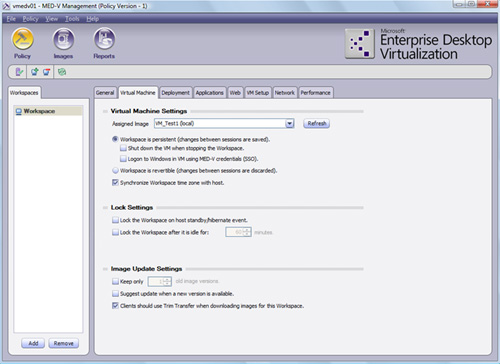500x364 pixels.
Task: Uncheck Synchronize Workspace time zone with host
Action: [115, 183]
